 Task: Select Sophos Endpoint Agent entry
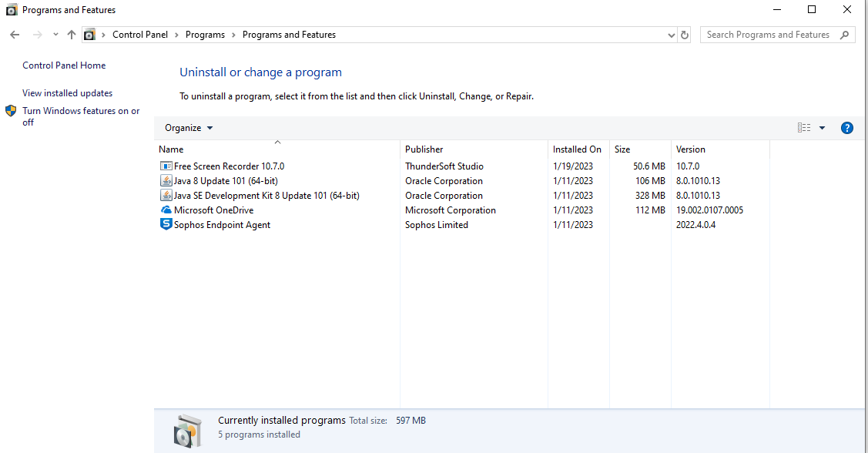coord(222,225)
